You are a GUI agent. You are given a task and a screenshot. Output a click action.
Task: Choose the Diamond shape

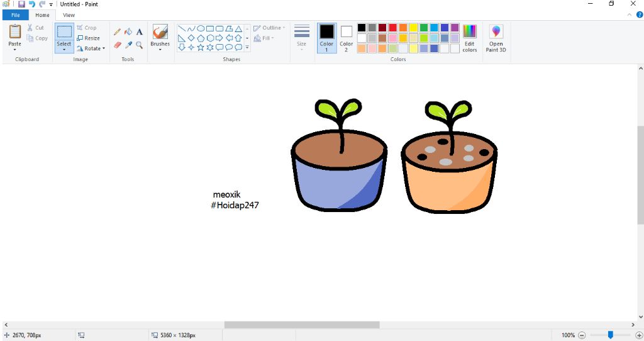[x=191, y=38]
